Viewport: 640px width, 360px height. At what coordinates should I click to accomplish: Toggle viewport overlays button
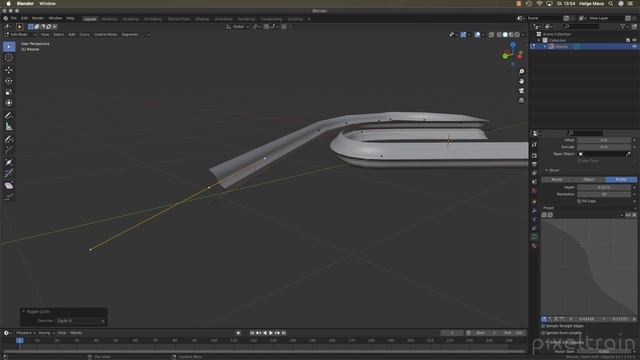click(x=478, y=35)
